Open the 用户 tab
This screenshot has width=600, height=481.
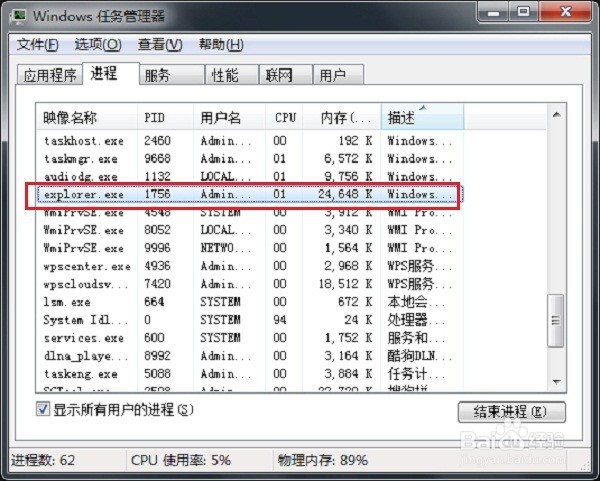tap(338, 75)
